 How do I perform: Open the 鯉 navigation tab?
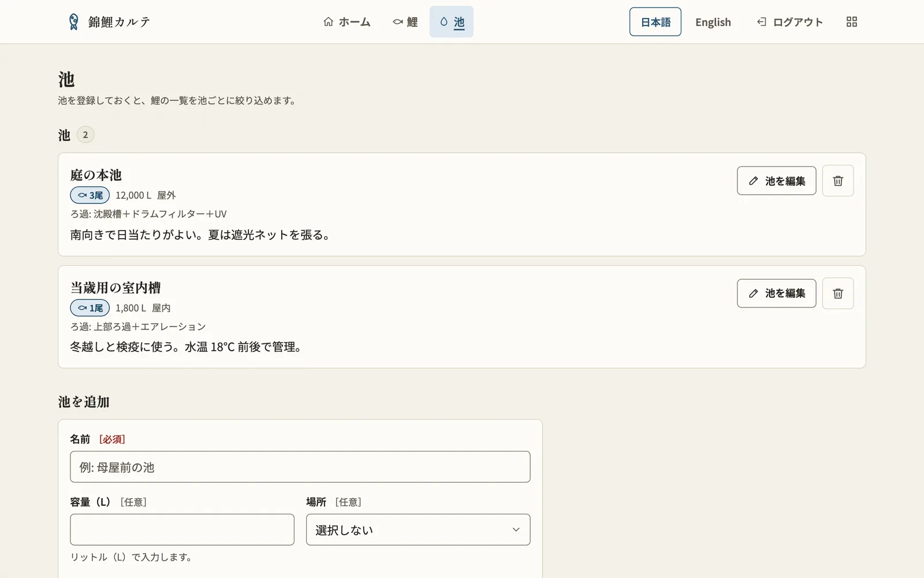[405, 22]
